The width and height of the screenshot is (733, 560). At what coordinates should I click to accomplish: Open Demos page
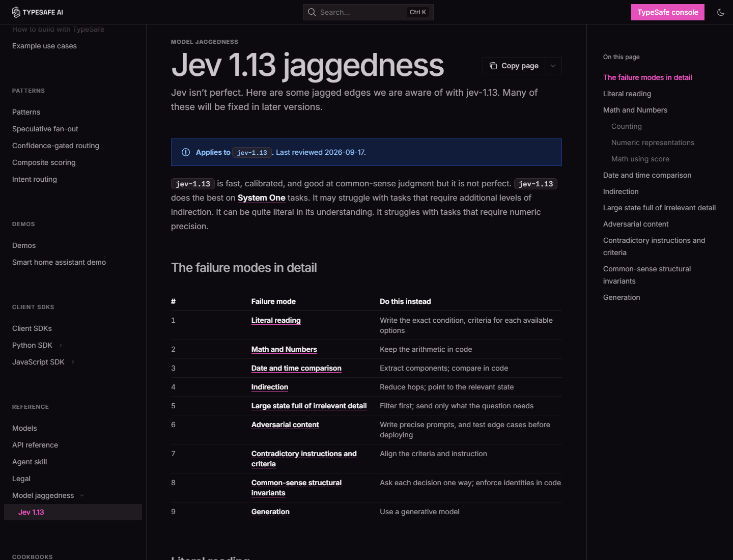[24, 245]
